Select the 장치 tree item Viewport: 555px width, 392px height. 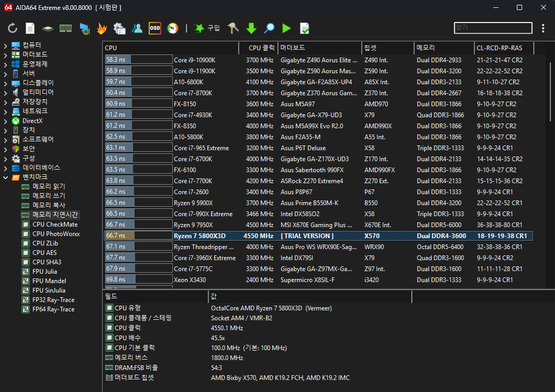(x=29, y=130)
